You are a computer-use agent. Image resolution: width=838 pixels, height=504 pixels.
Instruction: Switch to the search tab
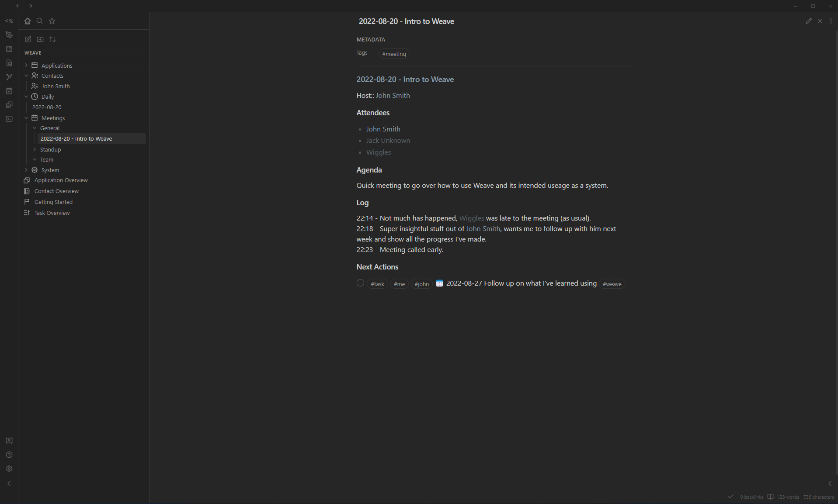tap(40, 21)
